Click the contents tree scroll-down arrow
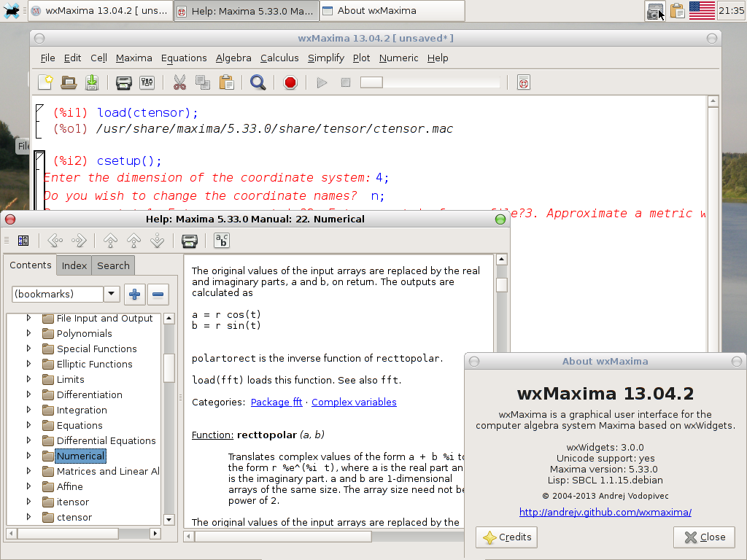 [x=169, y=519]
